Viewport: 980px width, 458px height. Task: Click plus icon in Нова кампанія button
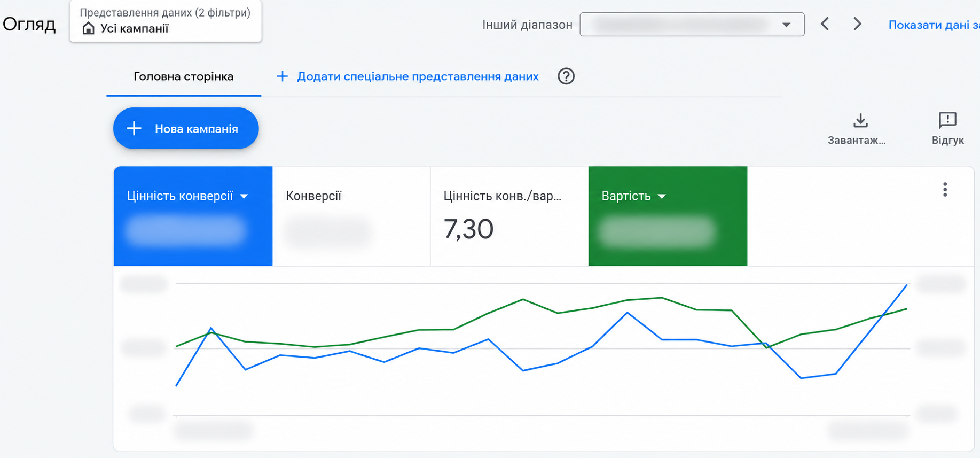134,128
